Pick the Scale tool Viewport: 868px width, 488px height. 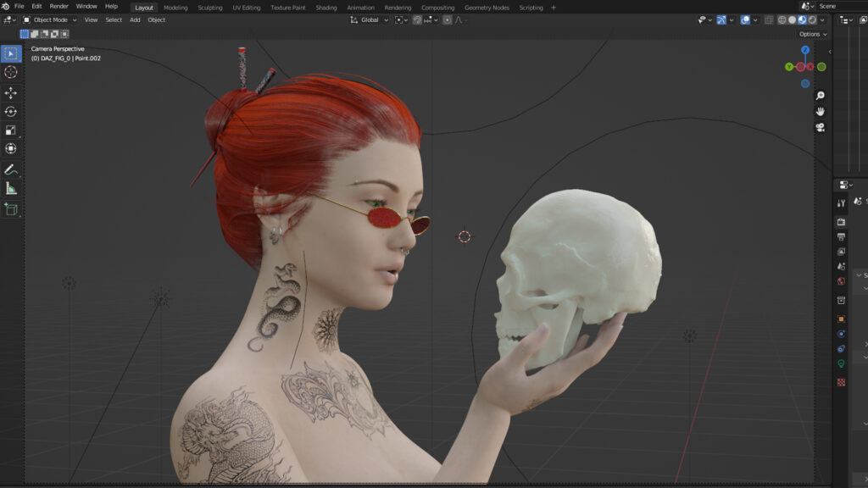11,130
